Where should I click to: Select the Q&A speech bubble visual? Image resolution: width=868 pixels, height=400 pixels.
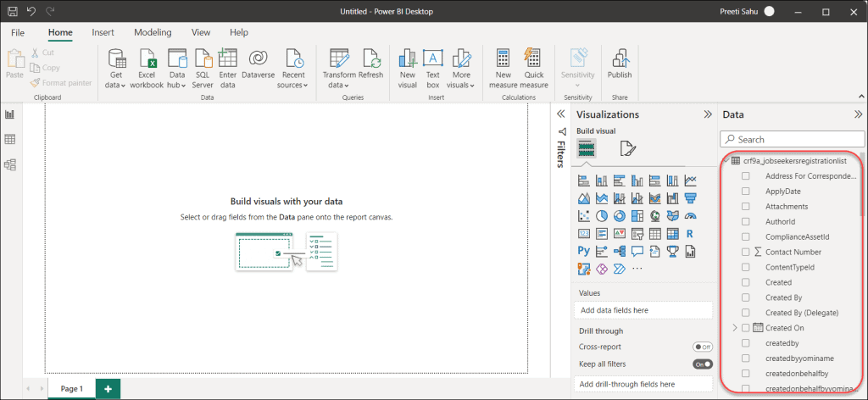coord(637,251)
